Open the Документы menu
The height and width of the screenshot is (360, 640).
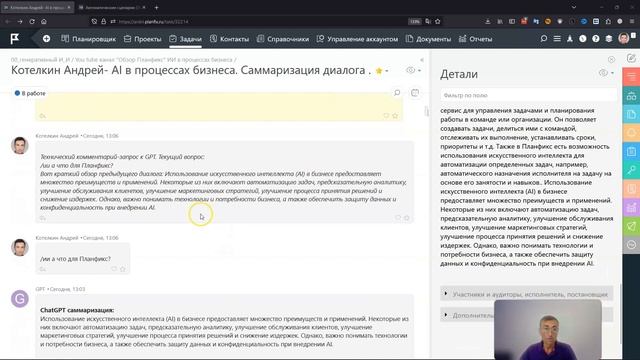tap(428, 39)
